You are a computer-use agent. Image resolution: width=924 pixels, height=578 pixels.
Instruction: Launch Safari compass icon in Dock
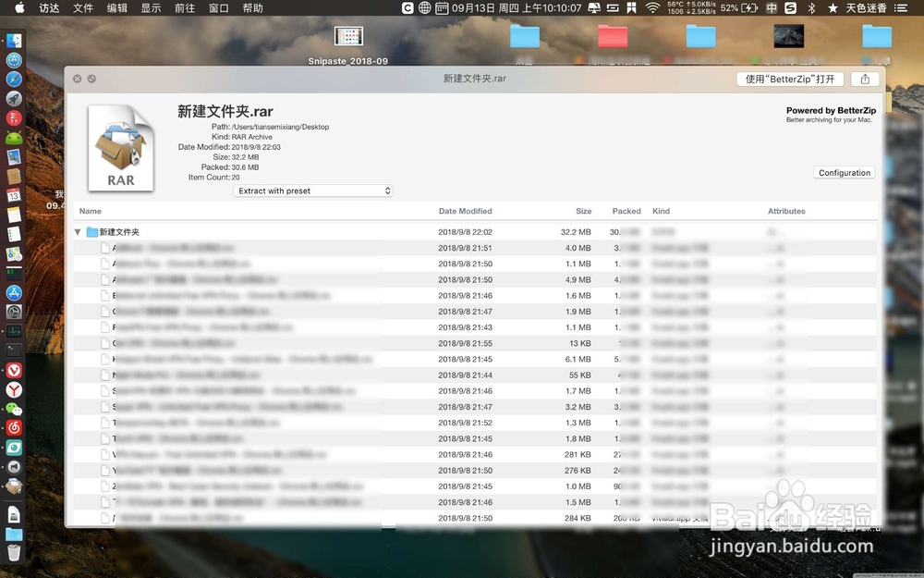pyautogui.click(x=14, y=79)
